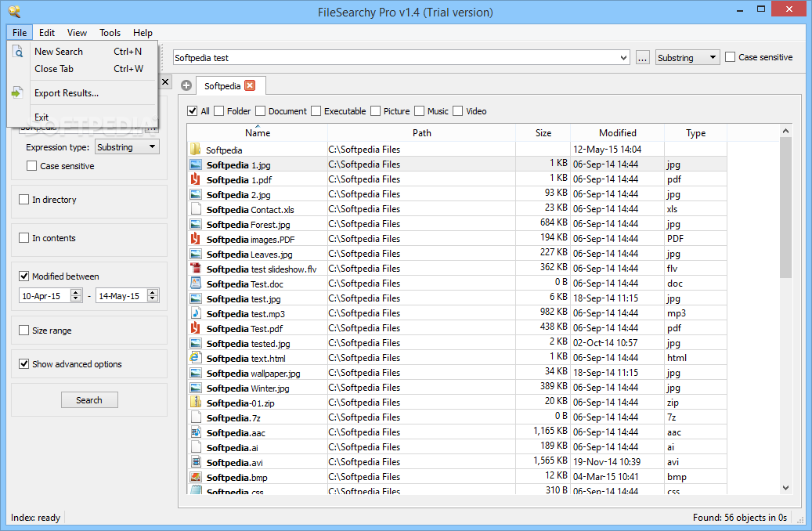
Task: Choose Exit from File menu
Action: [83, 117]
